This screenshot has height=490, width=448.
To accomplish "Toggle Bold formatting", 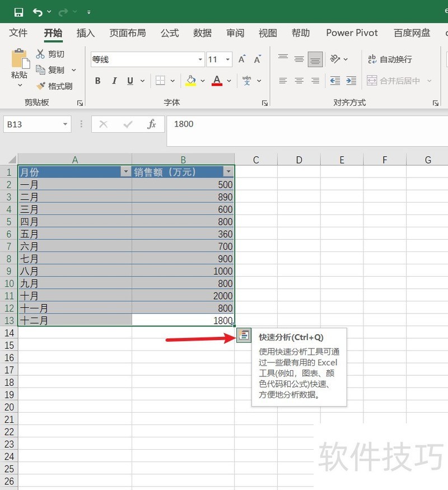I will [97, 81].
